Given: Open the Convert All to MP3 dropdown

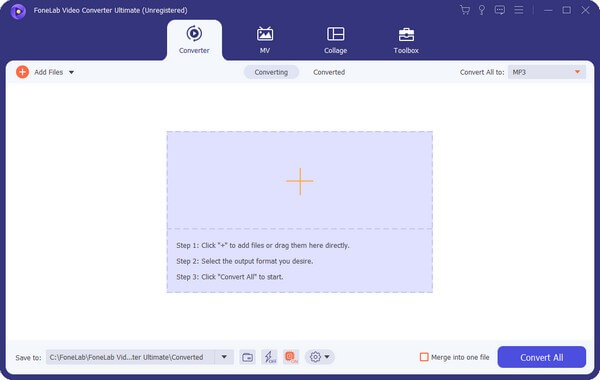Looking at the screenshot, I should pyautogui.click(x=546, y=72).
